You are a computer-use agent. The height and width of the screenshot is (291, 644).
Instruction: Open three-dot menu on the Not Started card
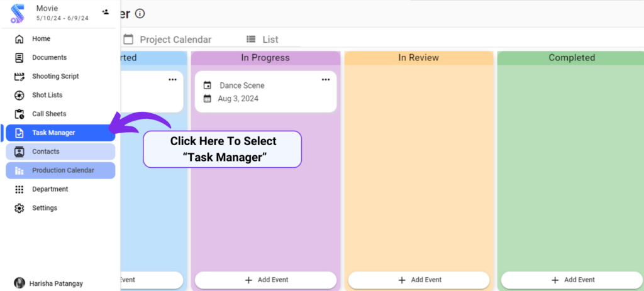click(x=172, y=80)
